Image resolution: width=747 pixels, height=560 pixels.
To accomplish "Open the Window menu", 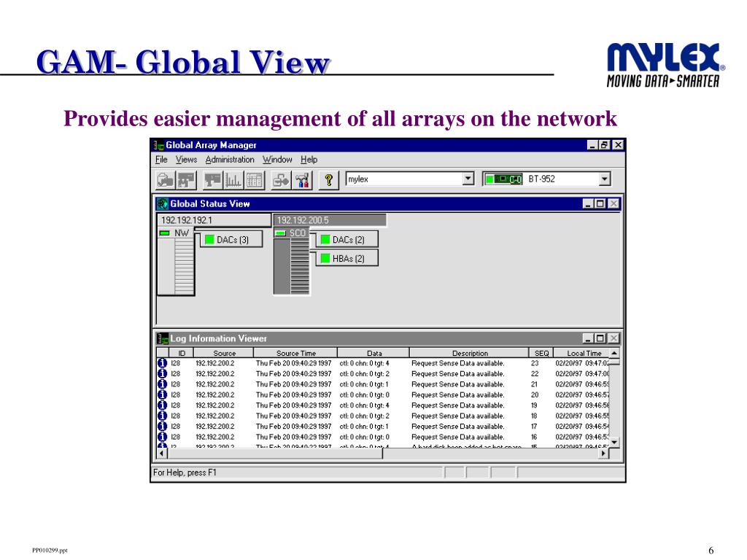I will click(277, 160).
